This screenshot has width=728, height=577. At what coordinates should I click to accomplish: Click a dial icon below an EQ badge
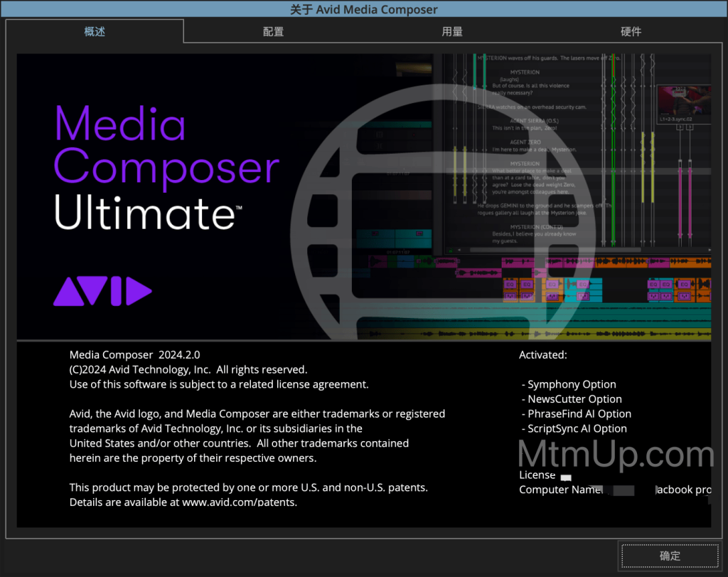pos(510,296)
